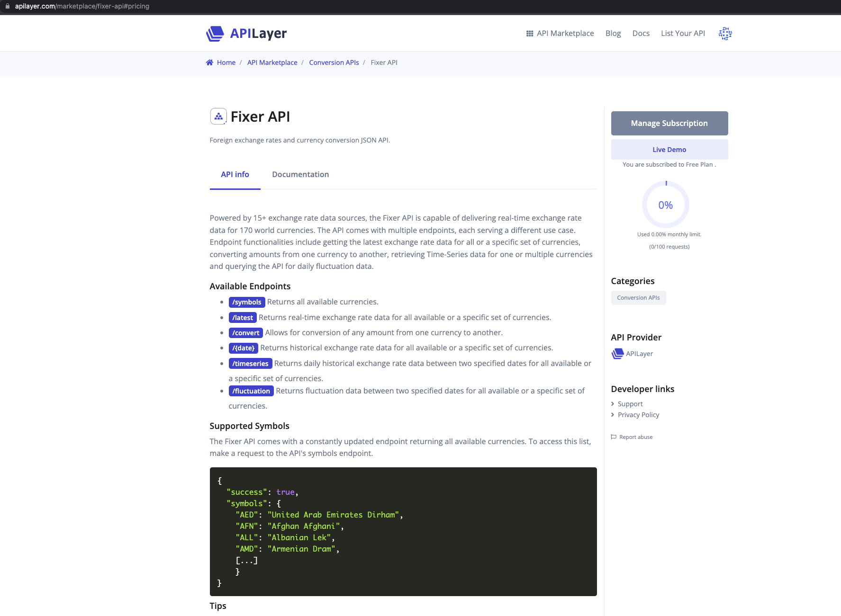Click the /latest endpoint badge

click(243, 318)
